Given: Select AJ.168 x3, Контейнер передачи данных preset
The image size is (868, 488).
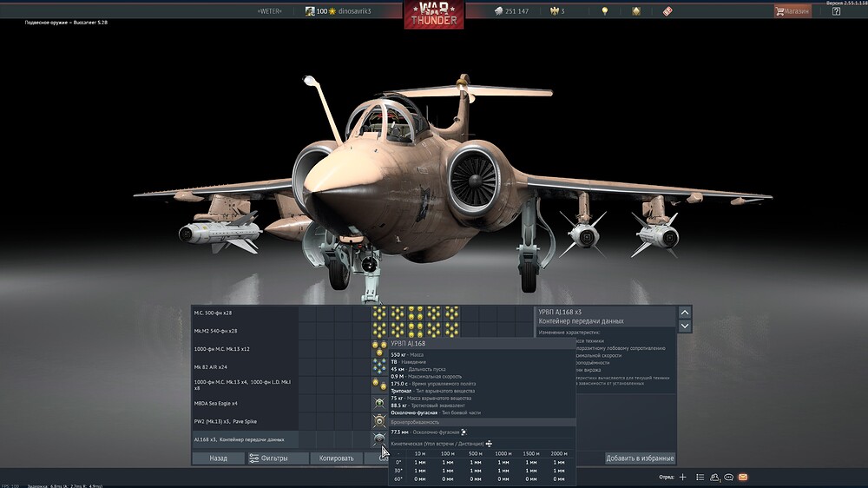Looking at the screenshot, I should click(x=245, y=439).
